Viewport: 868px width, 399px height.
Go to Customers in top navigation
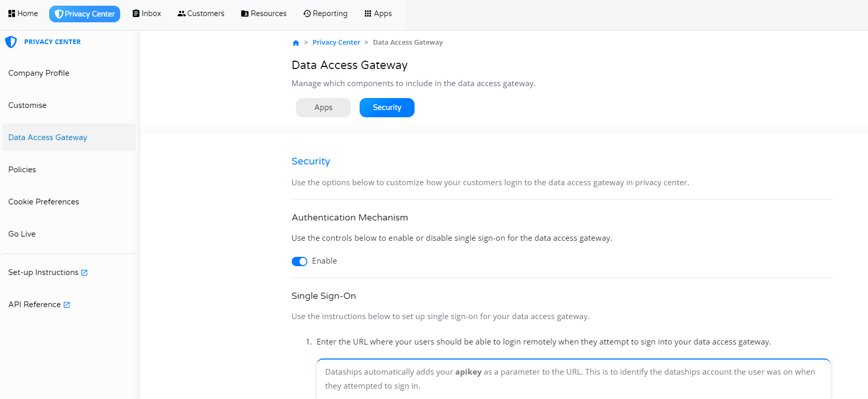click(x=201, y=13)
